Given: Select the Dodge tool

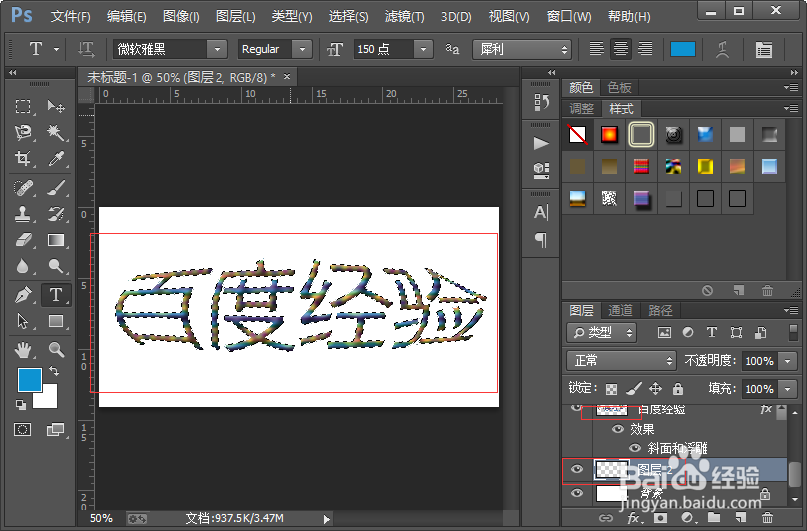Looking at the screenshot, I should click(56, 266).
